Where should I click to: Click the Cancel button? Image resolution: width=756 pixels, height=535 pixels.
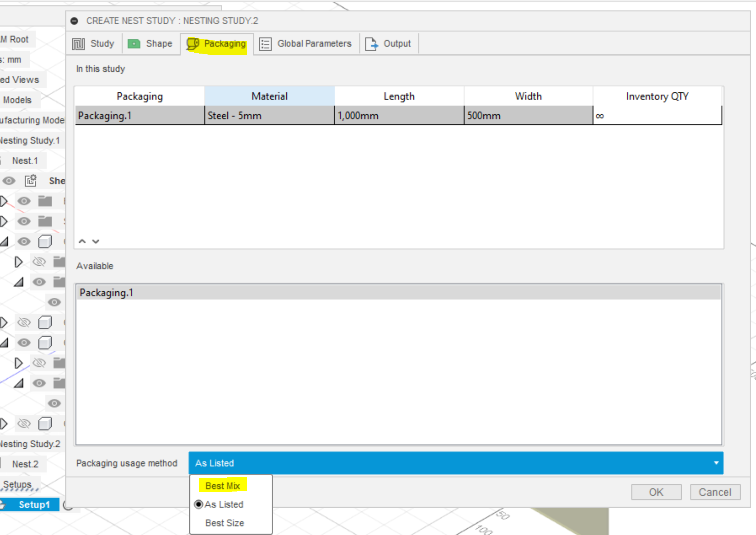[x=715, y=492]
